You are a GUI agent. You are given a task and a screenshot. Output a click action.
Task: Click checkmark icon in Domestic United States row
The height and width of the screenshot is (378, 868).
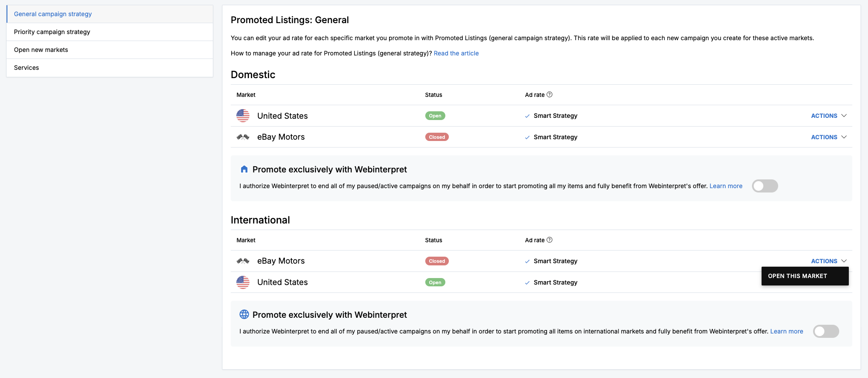click(527, 116)
